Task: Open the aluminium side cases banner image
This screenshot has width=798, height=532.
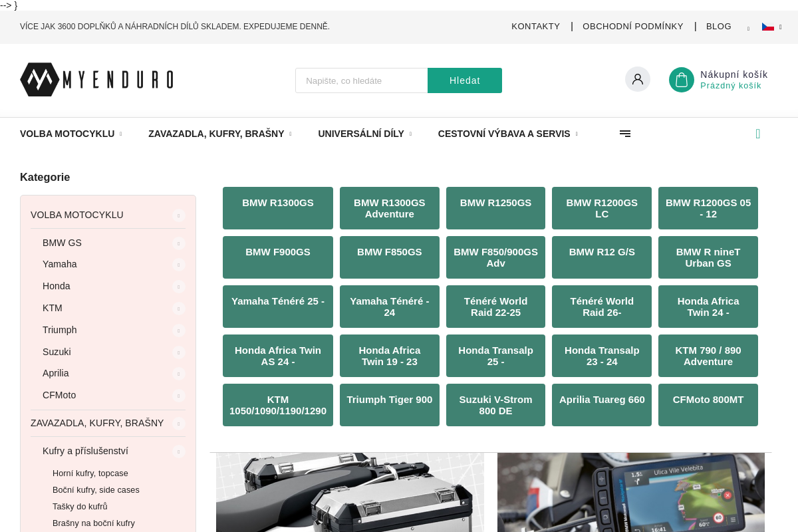Action: (x=350, y=492)
